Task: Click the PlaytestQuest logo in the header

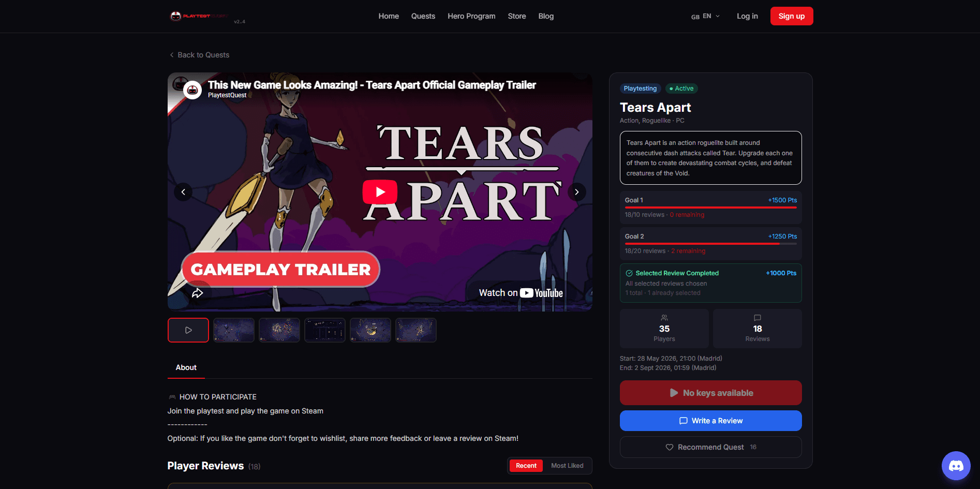Action: pos(200,16)
